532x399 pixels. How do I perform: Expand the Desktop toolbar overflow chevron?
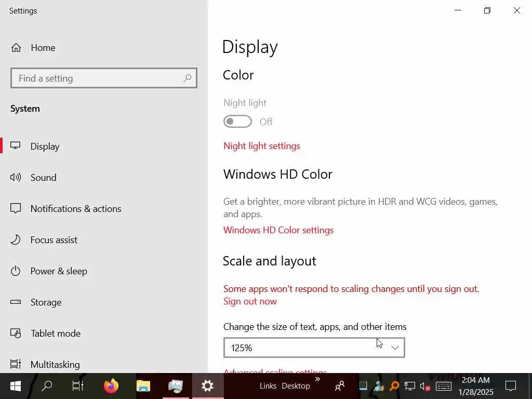pyautogui.click(x=317, y=379)
